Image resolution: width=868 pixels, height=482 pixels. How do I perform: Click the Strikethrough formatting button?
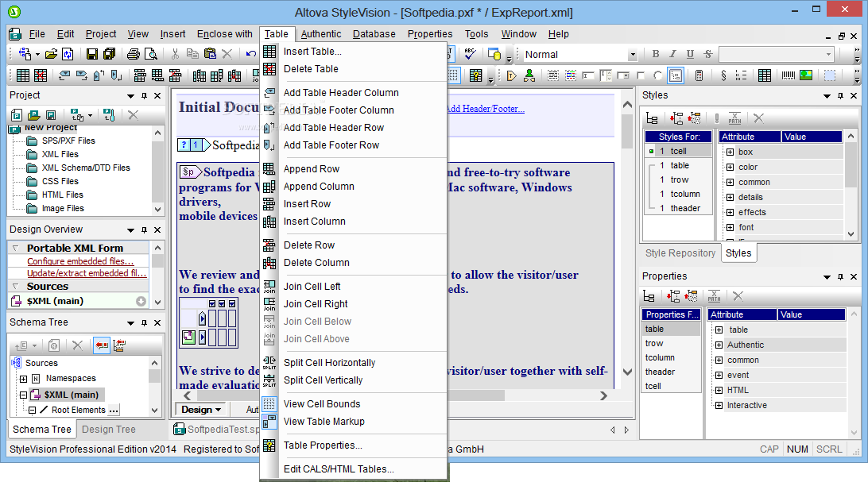[707, 54]
